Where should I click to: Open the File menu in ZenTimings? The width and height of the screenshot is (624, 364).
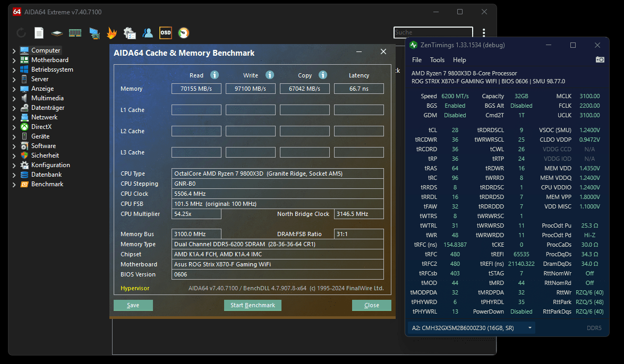pyautogui.click(x=417, y=59)
